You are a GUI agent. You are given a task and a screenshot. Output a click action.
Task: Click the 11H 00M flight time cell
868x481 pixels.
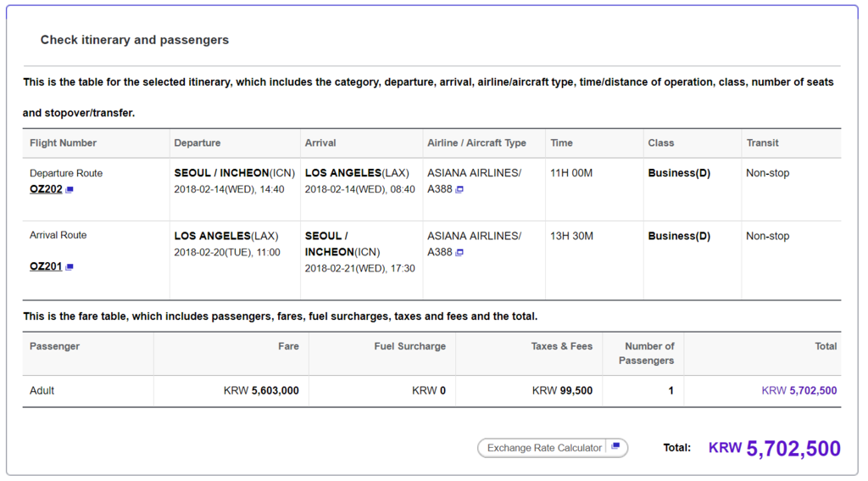click(571, 173)
